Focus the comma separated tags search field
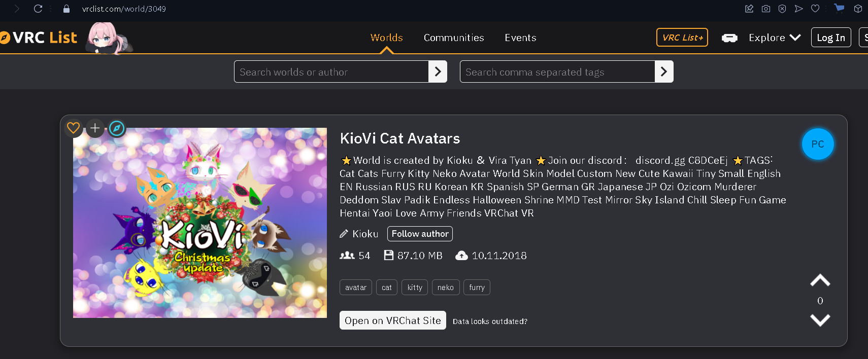 pos(557,71)
